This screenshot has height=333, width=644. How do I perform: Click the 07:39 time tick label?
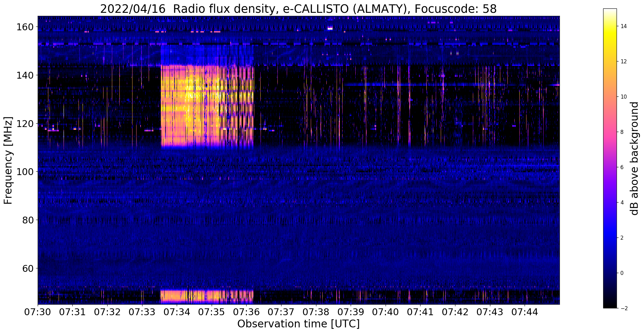pos(351,312)
